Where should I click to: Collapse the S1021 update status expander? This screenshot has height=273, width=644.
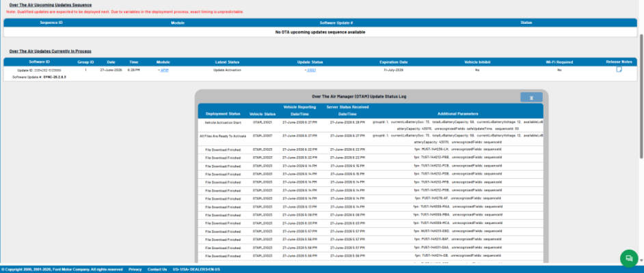[305, 70]
